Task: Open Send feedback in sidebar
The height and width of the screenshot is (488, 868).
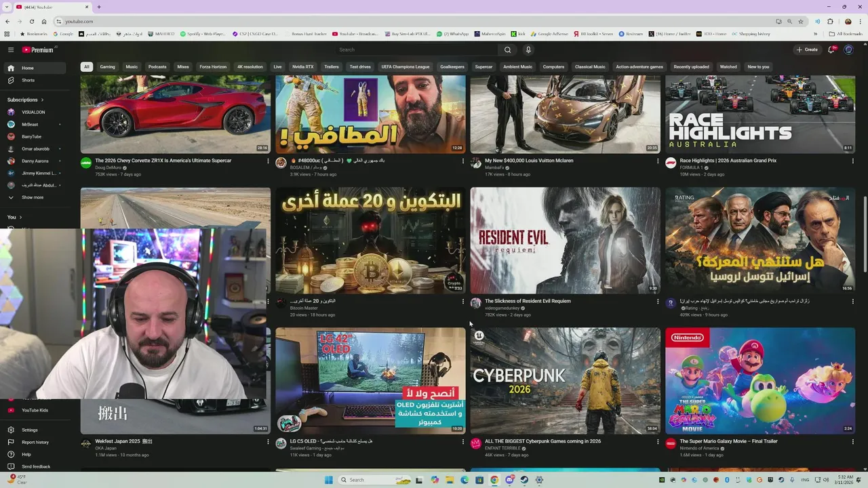Action: 35,466
